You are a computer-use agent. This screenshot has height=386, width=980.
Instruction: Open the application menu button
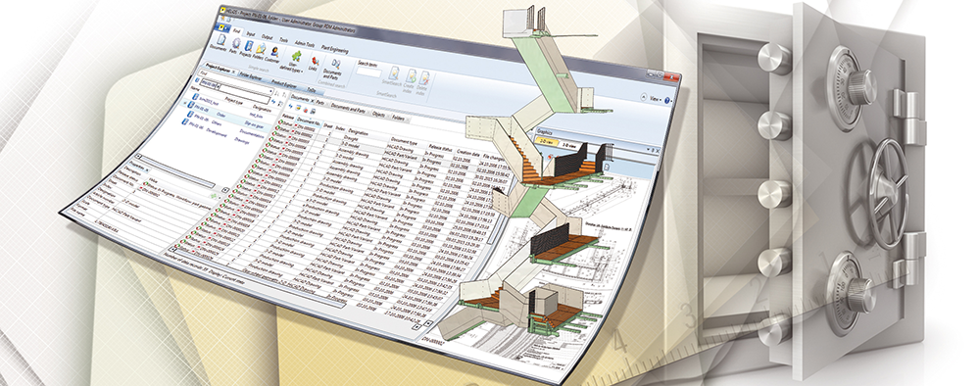click(223, 26)
